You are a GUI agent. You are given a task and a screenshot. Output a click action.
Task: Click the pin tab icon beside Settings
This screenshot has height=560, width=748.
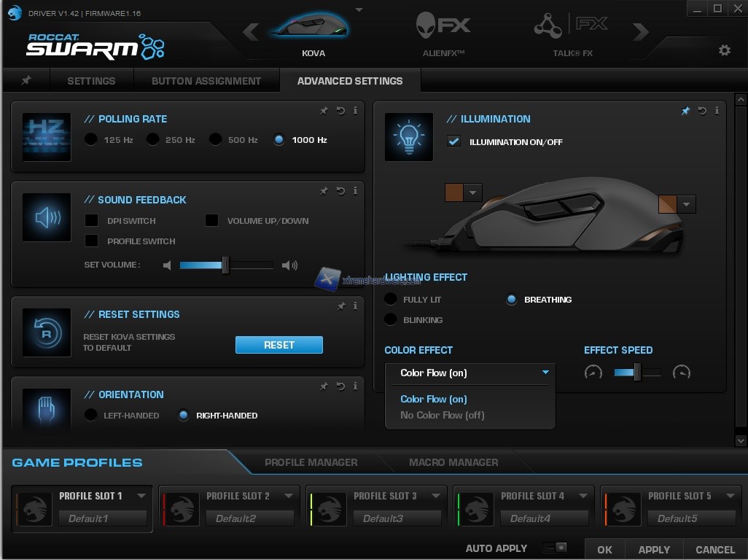(x=26, y=81)
